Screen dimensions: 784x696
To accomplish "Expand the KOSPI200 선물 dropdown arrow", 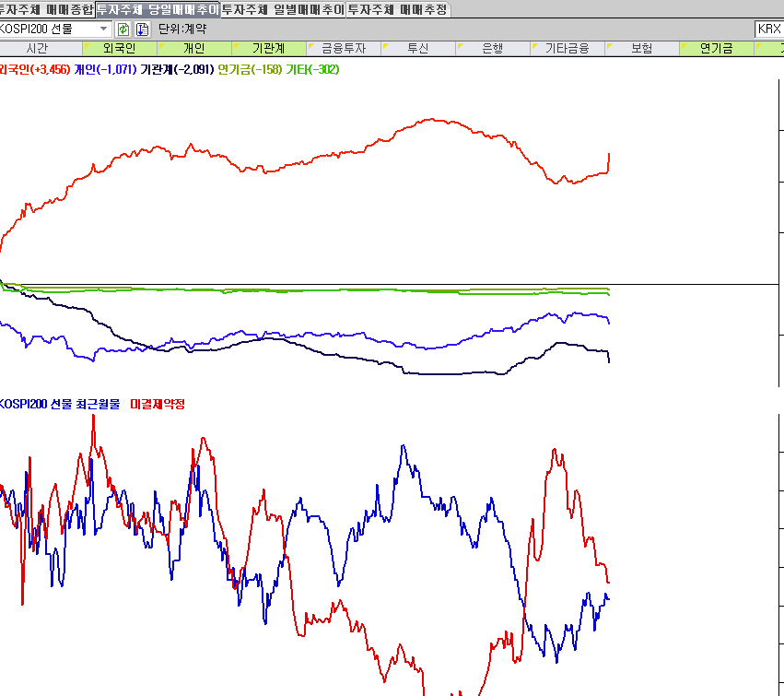I will [103, 29].
